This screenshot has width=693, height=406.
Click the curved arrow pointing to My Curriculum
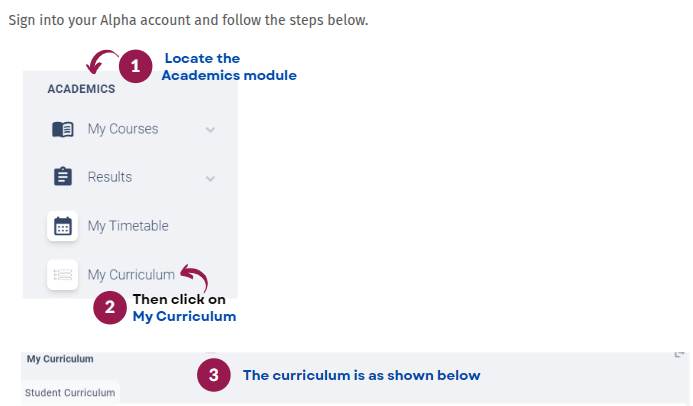pyautogui.click(x=194, y=278)
